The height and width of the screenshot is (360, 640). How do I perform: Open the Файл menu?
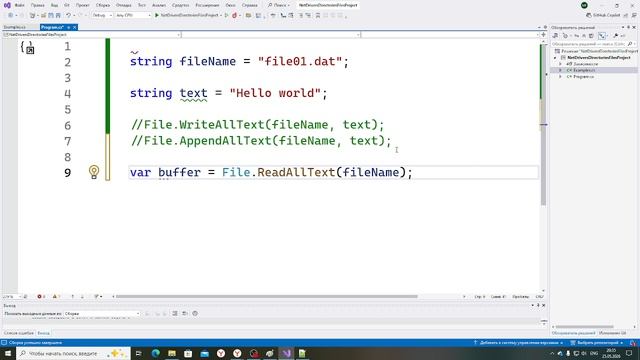tap(19, 5)
